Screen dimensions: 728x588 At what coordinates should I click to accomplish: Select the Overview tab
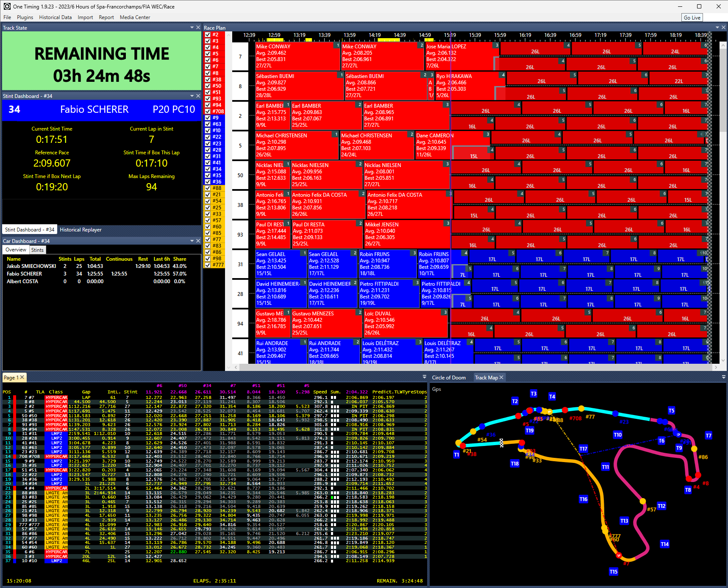click(x=16, y=250)
